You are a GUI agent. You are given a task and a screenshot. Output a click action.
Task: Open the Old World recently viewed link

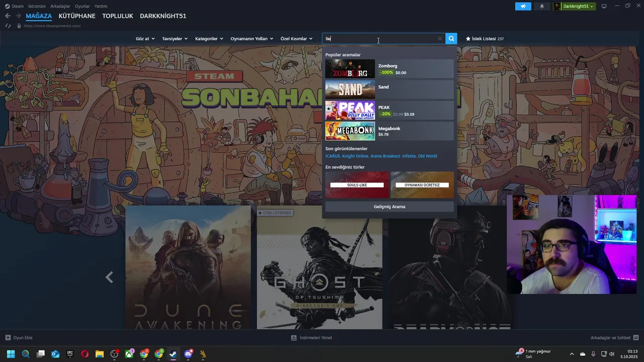coord(427,156)
